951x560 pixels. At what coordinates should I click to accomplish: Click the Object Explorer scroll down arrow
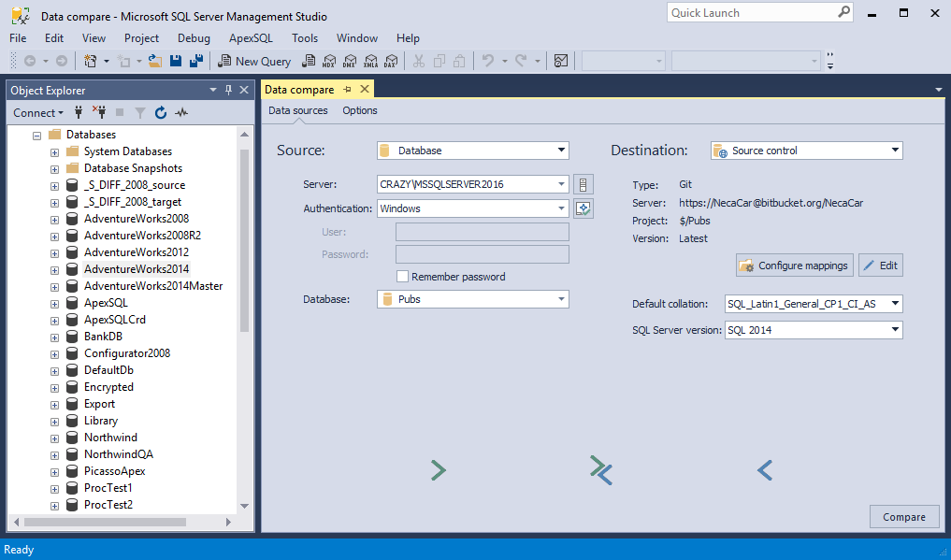coord(244,506)
